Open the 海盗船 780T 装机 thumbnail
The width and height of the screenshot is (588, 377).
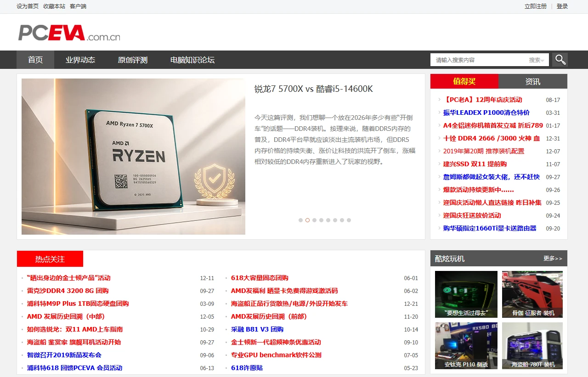(x=532, y=346)
